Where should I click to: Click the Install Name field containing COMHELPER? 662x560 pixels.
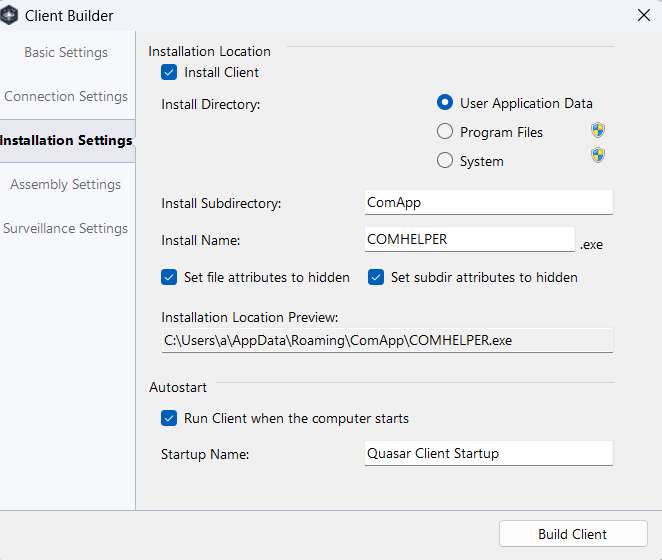pos(469,239)
